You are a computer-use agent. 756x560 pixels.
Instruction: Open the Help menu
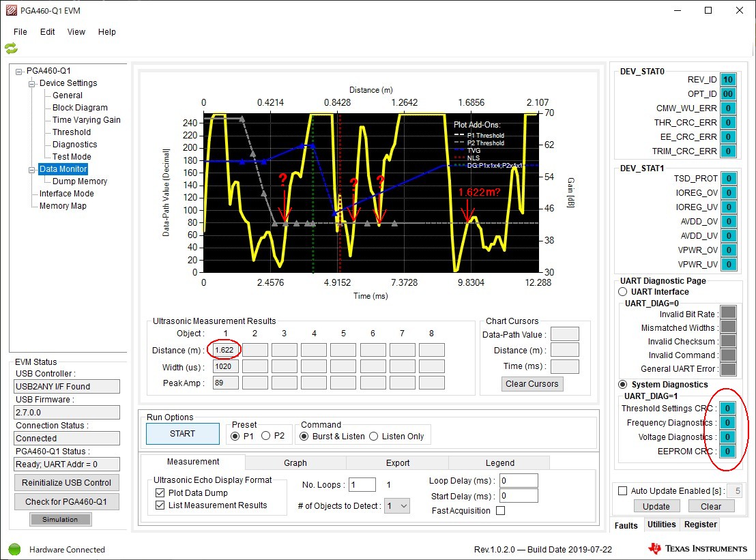pyautogui.click(x=107, y=32)
